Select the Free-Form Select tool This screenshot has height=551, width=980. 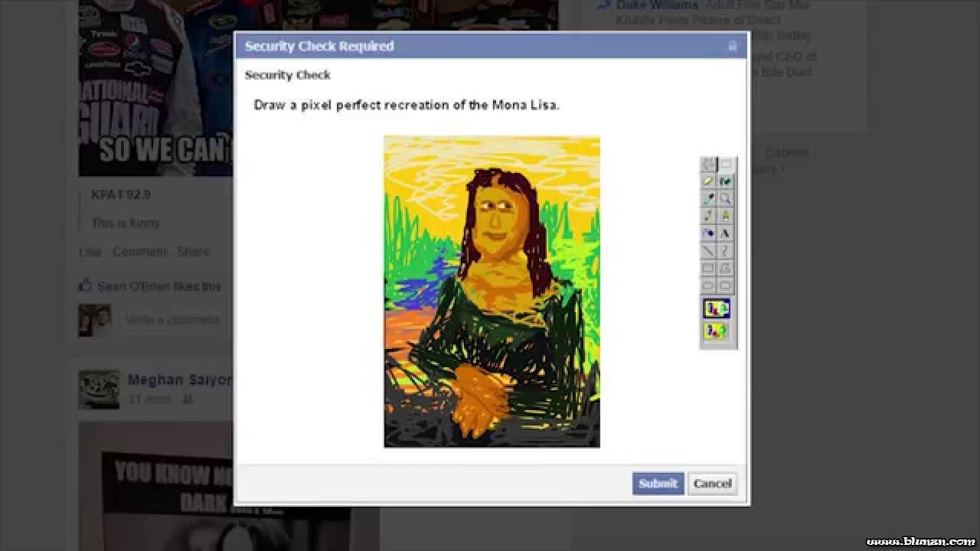(708, 165)
